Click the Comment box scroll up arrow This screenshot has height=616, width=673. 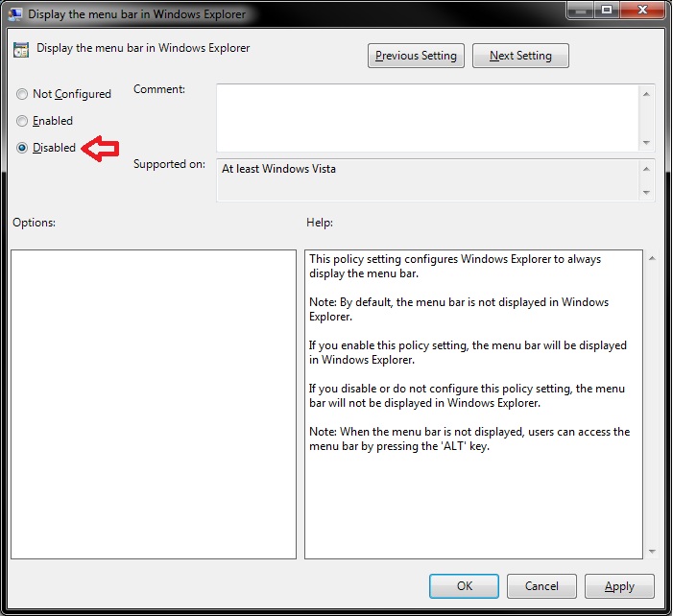point(646,94)
